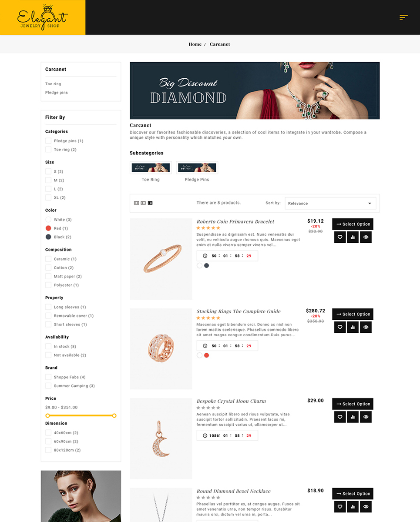Open the hamburger menu icon in header

click(x=403, y=17)
